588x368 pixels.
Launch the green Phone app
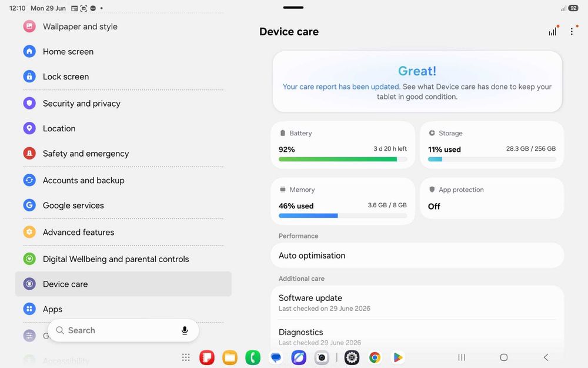pos(253,357)
